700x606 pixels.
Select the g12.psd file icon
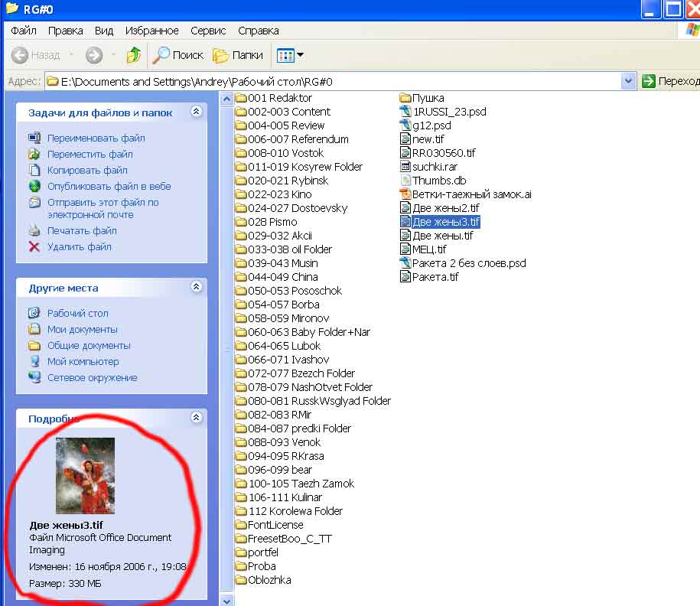pyautogui.click(x=405, y=125)
